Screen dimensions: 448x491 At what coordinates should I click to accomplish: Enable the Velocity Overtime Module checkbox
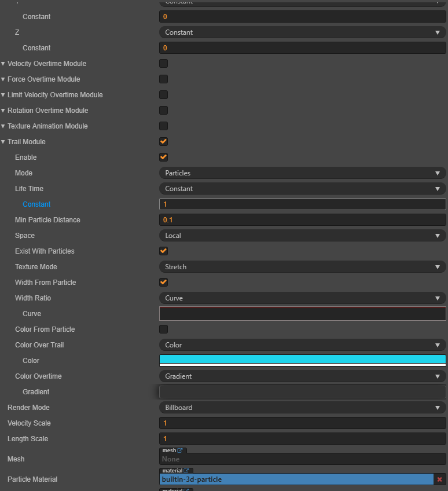coord(164,64)
